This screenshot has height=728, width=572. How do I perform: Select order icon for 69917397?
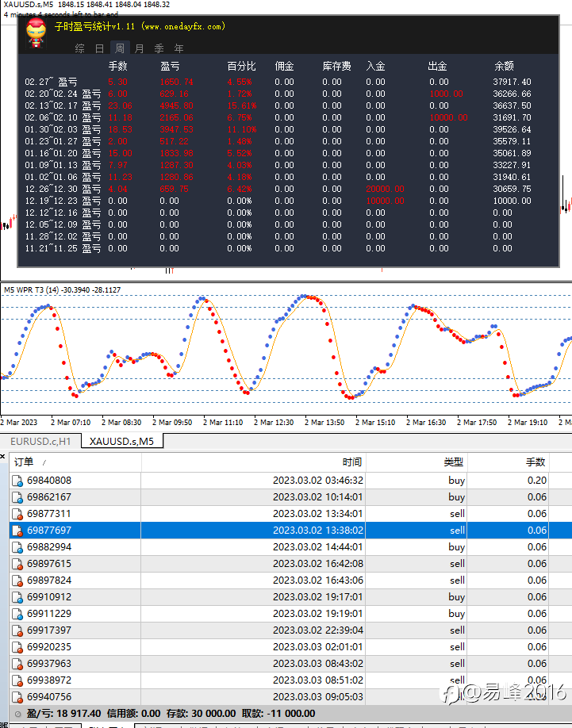[x=17, y=630]
